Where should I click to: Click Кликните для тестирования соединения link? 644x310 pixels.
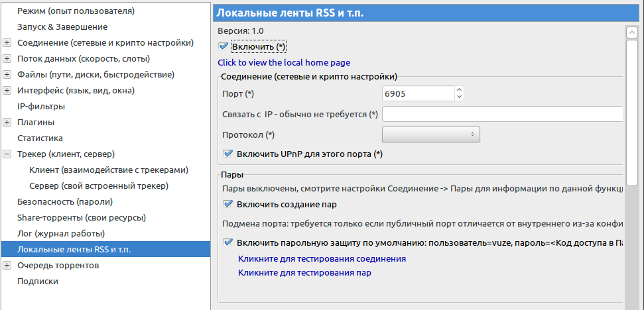tap(322, 259)
